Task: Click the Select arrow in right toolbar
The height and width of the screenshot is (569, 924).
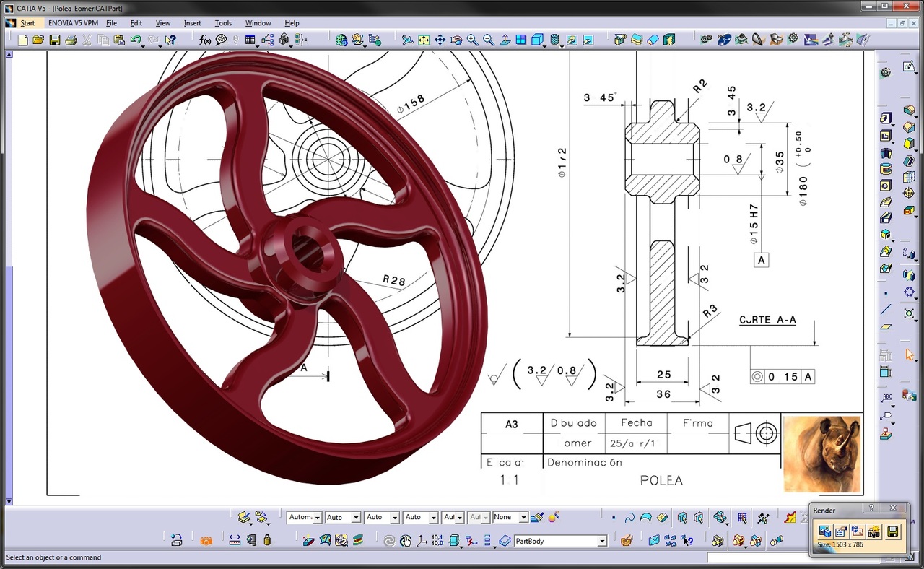Action: [909, 355]
